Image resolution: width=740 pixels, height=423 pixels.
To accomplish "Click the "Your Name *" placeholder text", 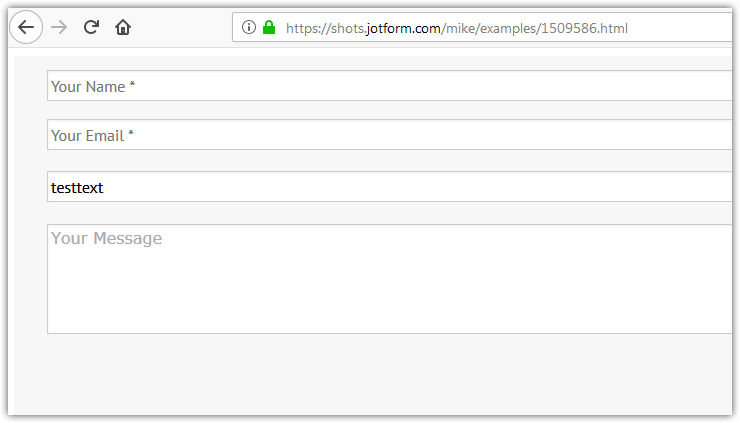I will 92,87.
